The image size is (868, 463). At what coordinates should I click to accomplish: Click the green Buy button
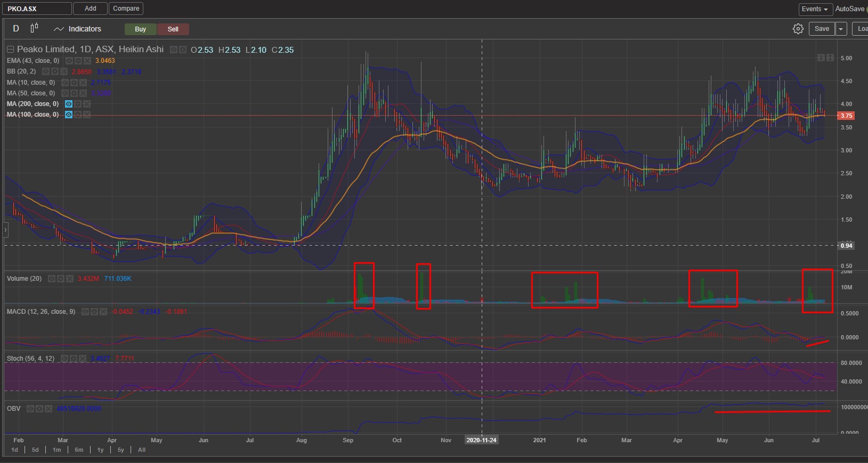141,29
